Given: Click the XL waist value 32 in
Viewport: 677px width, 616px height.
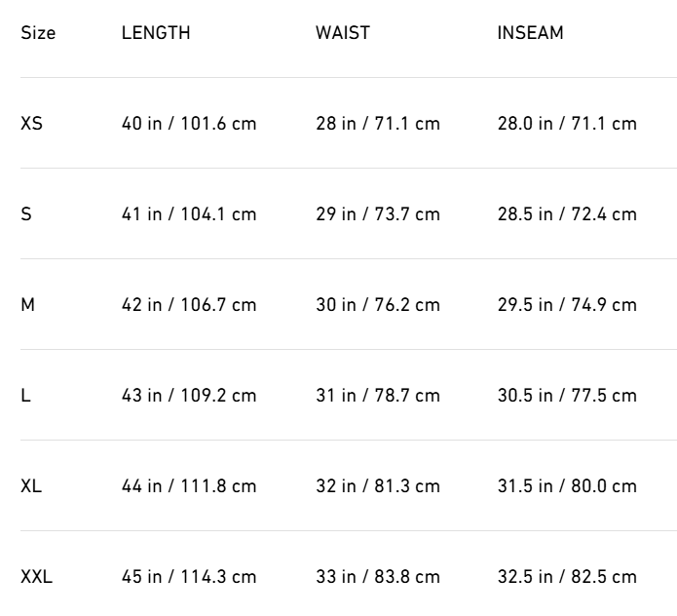Looking at the screenshot, I should click(x=378, y=486).
